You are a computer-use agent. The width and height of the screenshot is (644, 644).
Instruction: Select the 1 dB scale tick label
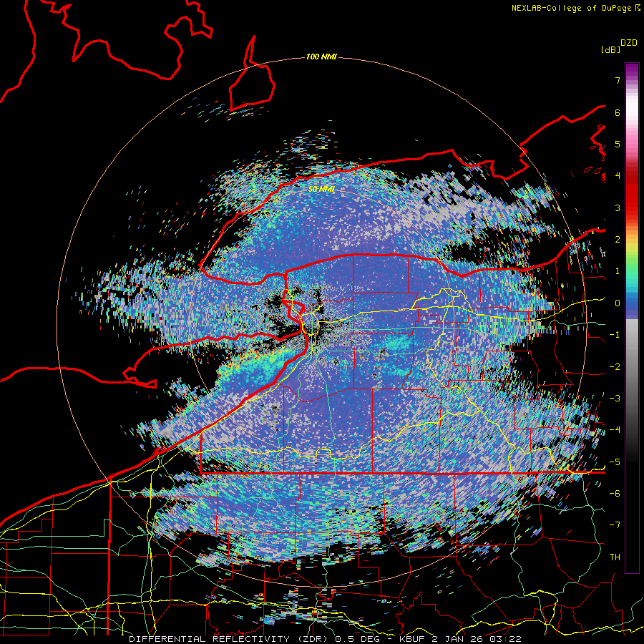[x=618, y=271]
